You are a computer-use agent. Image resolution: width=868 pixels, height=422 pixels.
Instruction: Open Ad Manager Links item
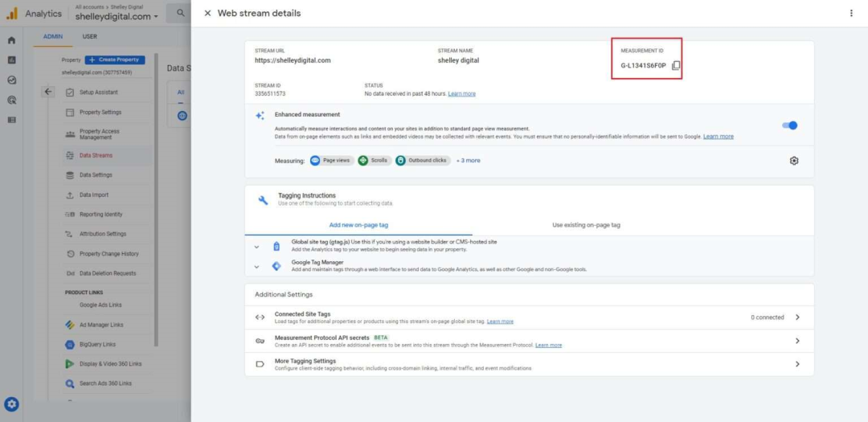click(x=101, y=325)
